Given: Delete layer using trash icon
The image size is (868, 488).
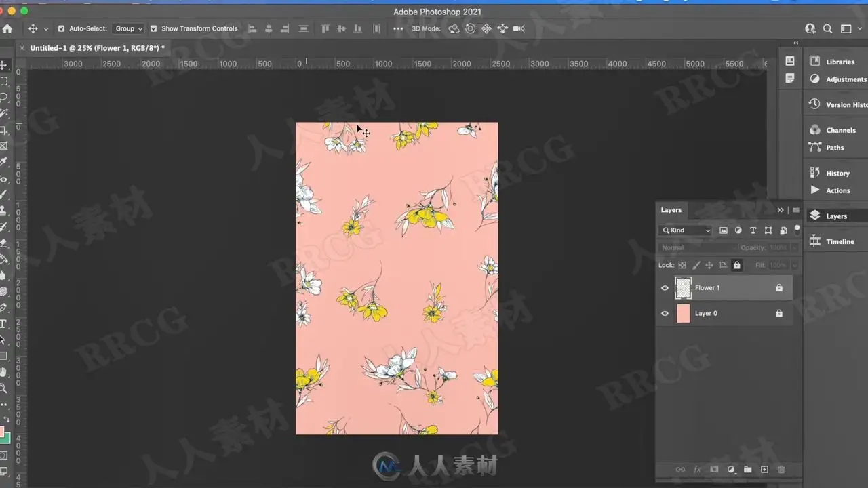Looking at the screenshot, I should click(x=781, y=469).
